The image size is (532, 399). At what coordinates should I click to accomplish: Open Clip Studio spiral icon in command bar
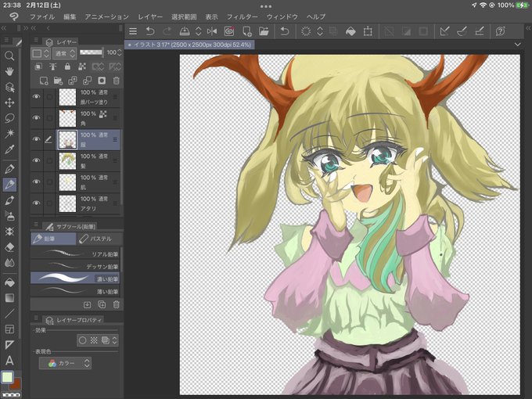pyautogui.click(x=229, y=31)
